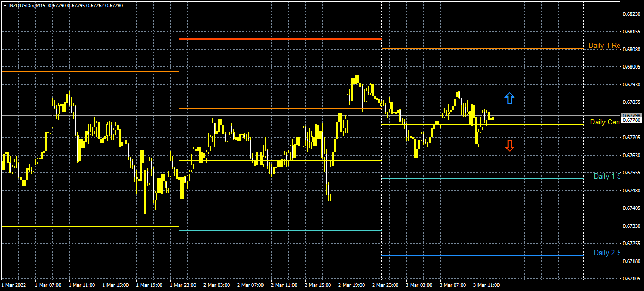Click the 0.67555 price scale value
Image resolution: width=644 pixels, height=291 pixels.
631,173
